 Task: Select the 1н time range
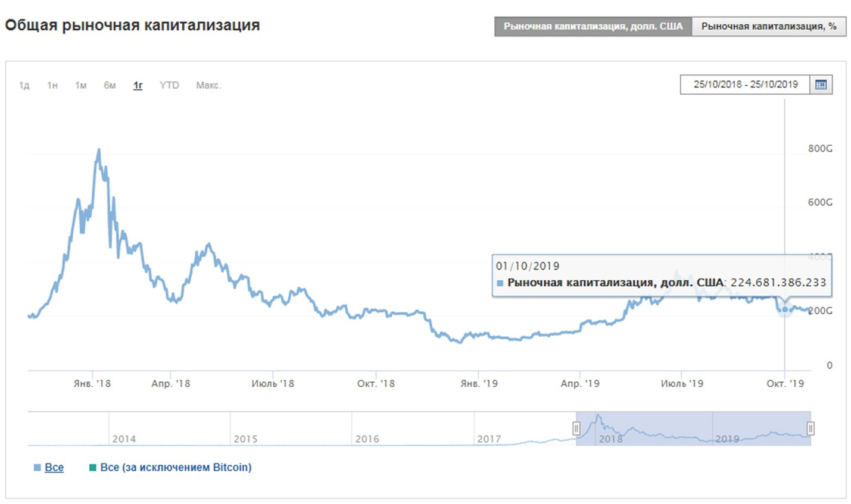(52, 85)
